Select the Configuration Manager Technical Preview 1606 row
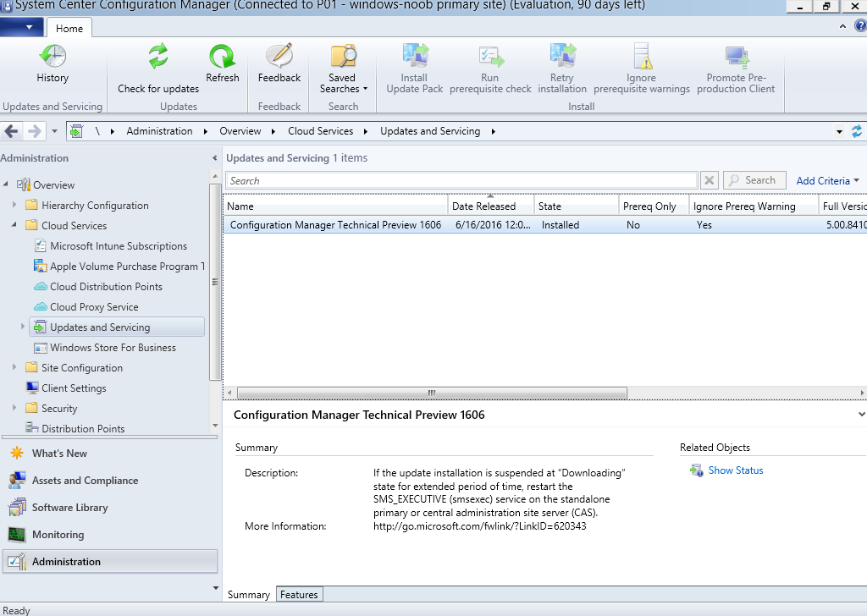The width and height of the screenshot is (867, 616). tap(545, 224)
